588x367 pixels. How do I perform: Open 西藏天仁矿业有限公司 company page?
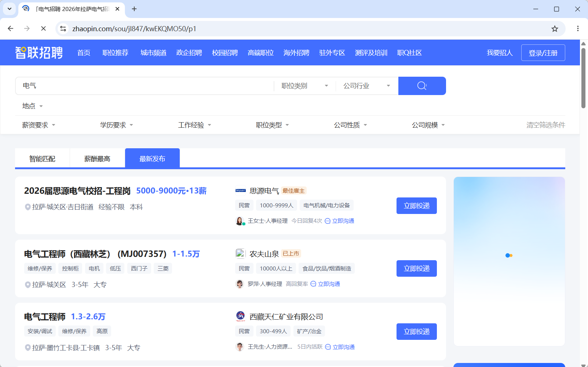pos(286,317)
